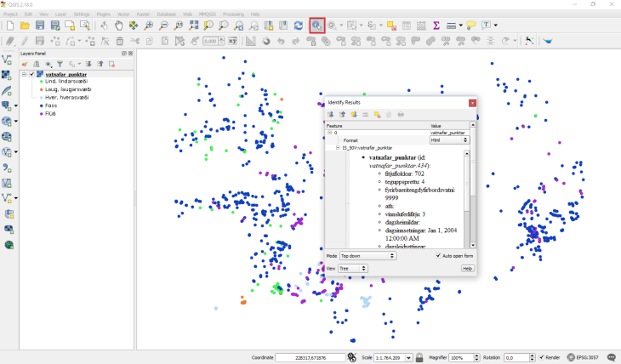Click the Help button in Identify Results

[x=467, y=268]
